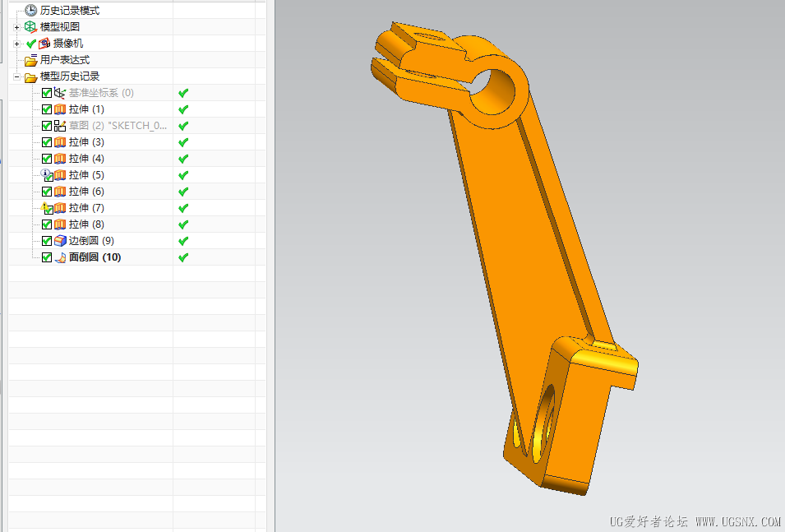
Task: Click the orange bracket model's round hole
Action: tap(493, 91)
